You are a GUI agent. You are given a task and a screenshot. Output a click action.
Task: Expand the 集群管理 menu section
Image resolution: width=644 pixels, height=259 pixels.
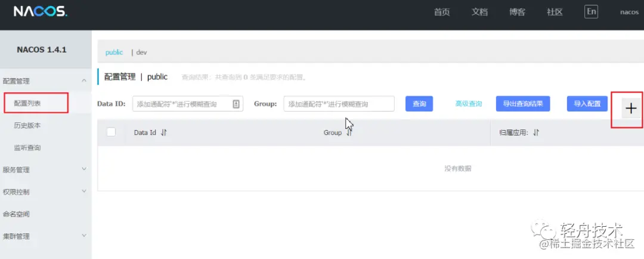pos(84,236)
